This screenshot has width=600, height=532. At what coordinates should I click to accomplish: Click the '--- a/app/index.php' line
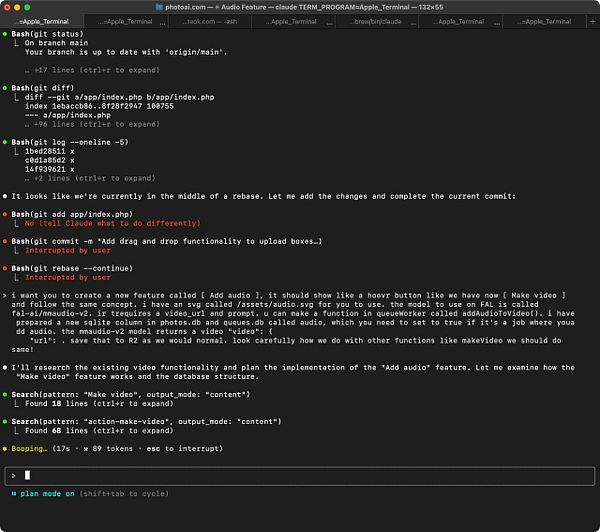click(x=68, y=115)
